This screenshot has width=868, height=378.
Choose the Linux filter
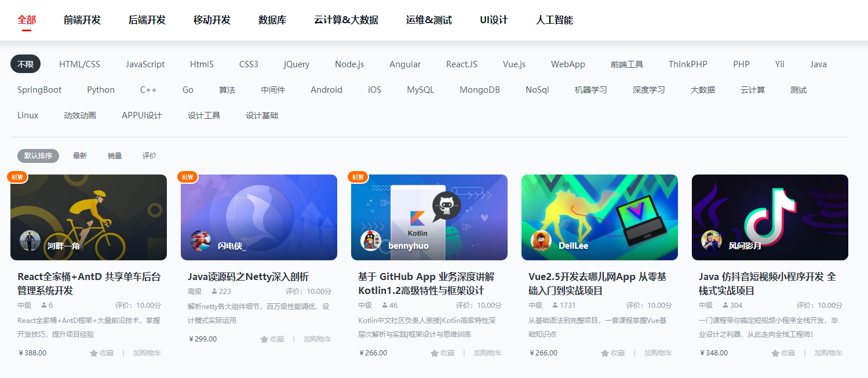28,115
